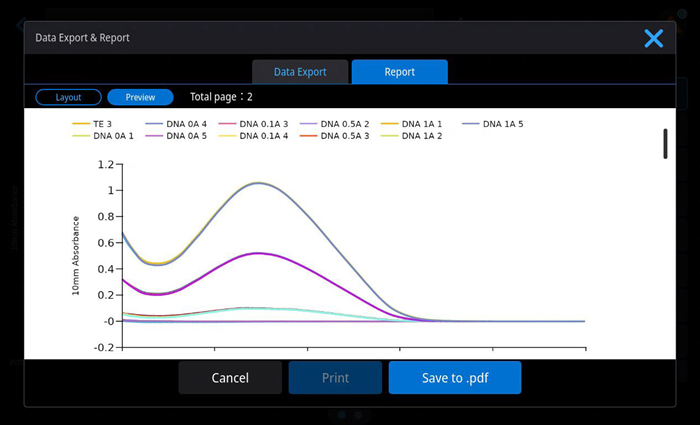
Task: Save the report to .pdf
Action: 455,378
